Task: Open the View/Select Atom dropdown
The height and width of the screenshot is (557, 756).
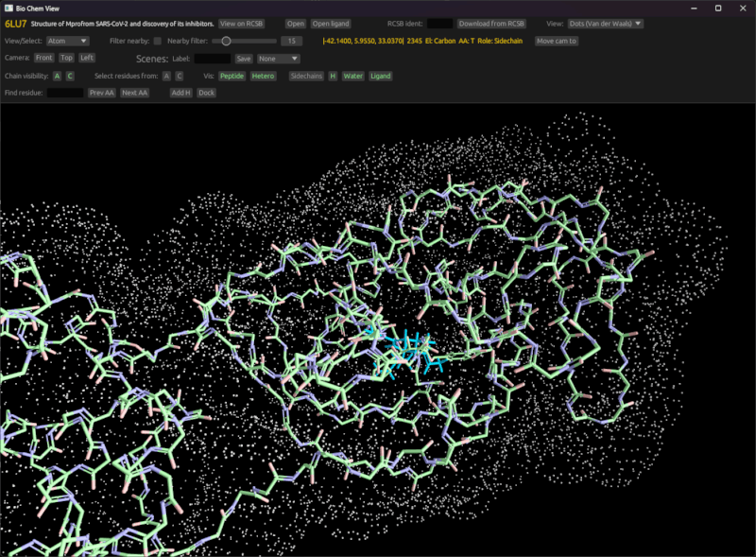Action: coord(66,40)
